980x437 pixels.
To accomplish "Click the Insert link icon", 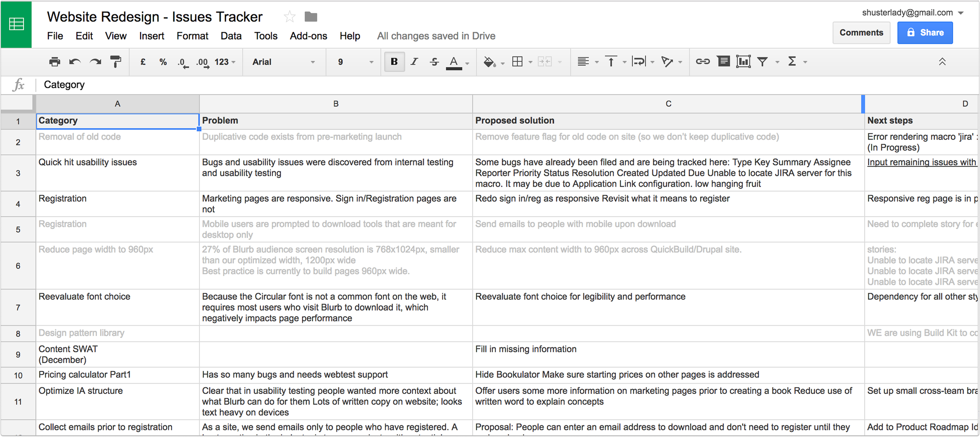I will pos(702,62).
